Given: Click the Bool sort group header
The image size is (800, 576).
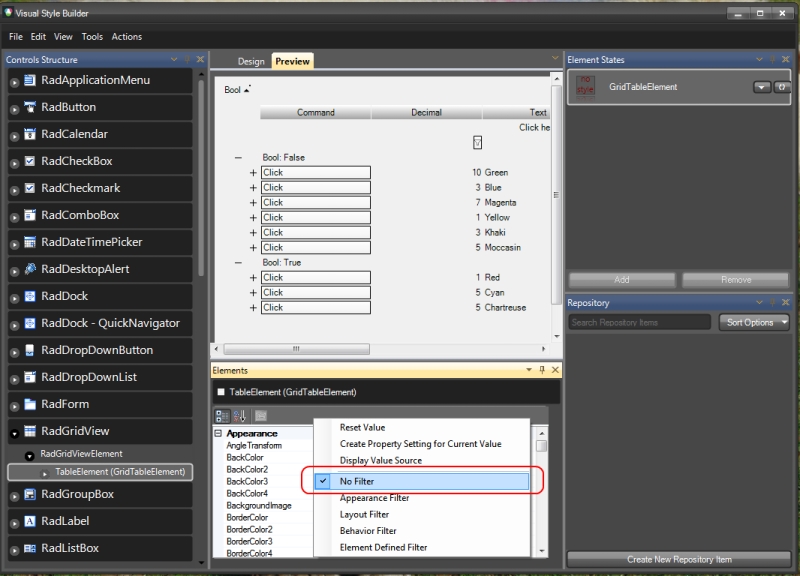Looking at the screenshot, I should 237,90.
